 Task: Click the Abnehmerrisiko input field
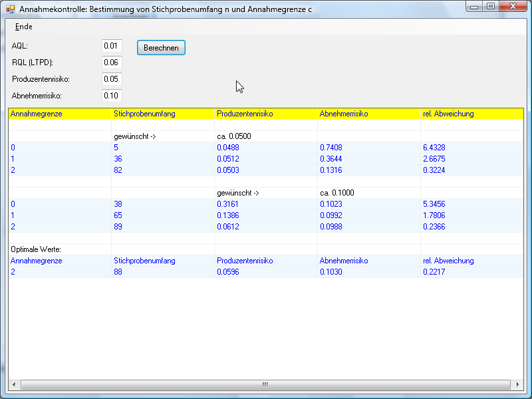click(x=112, y=96)
